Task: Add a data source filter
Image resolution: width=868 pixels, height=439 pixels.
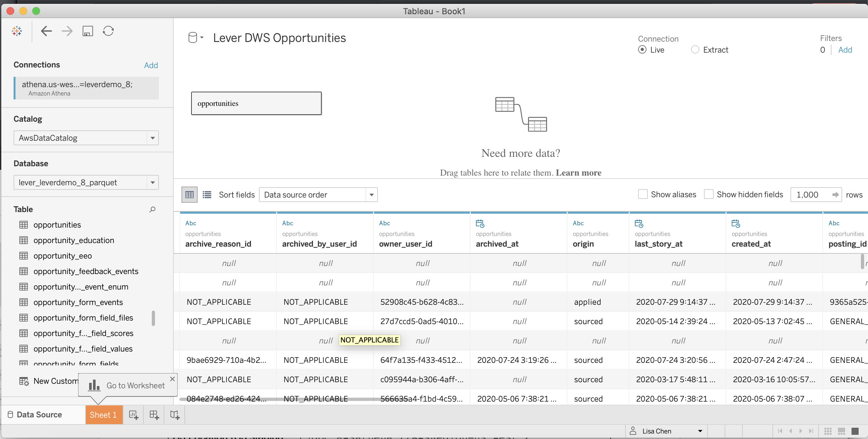Action: pos(845,50)
